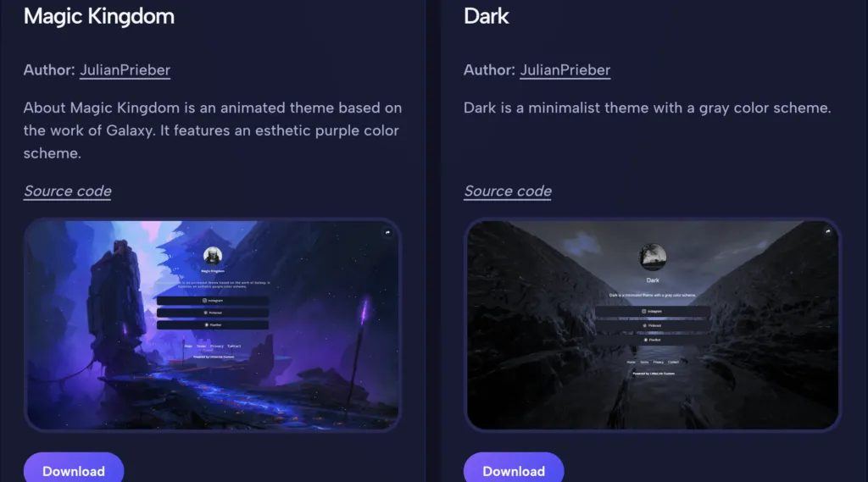Click share arrow icon in Dark preview
868x482 pixels.
(x=828, y=231)
